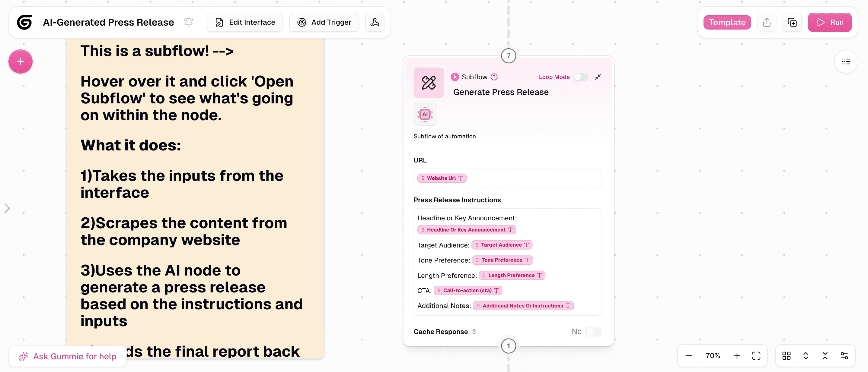
Task: Select the Target Audience variable chip
Action: tap(502, 245)
